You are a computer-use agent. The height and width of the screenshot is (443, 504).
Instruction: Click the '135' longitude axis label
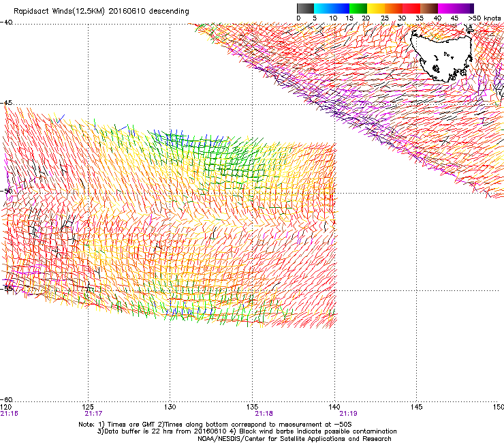point(252,407)
